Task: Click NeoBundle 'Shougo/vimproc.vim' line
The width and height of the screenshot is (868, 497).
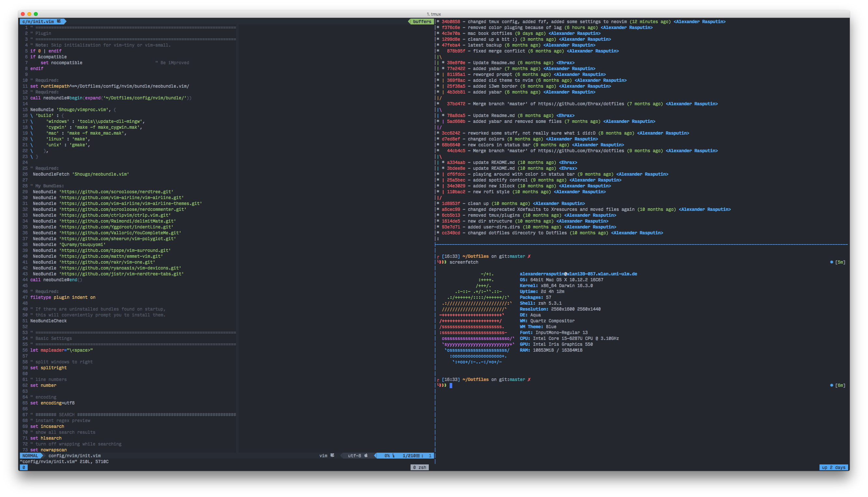Action: (x=73, y=110)
